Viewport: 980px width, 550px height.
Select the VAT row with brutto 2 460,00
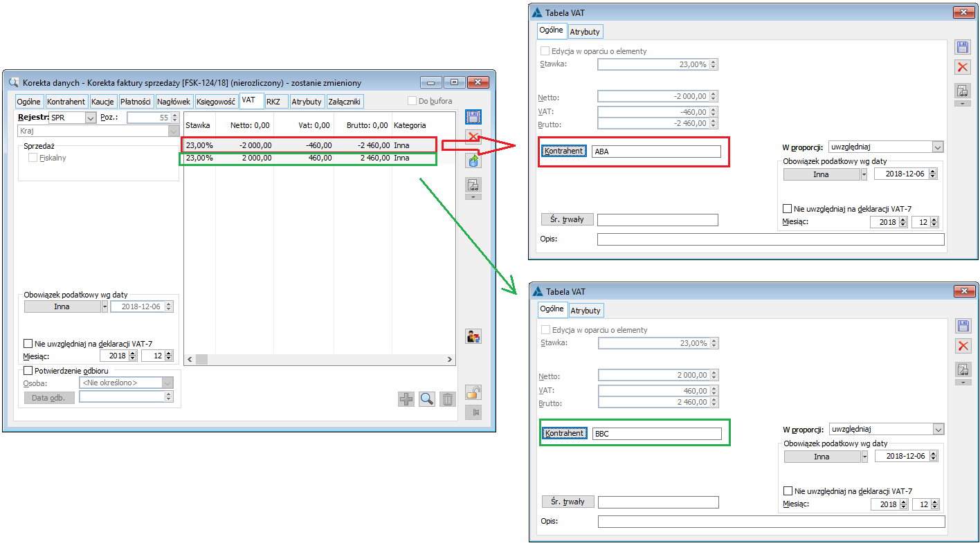click(309, 158)
